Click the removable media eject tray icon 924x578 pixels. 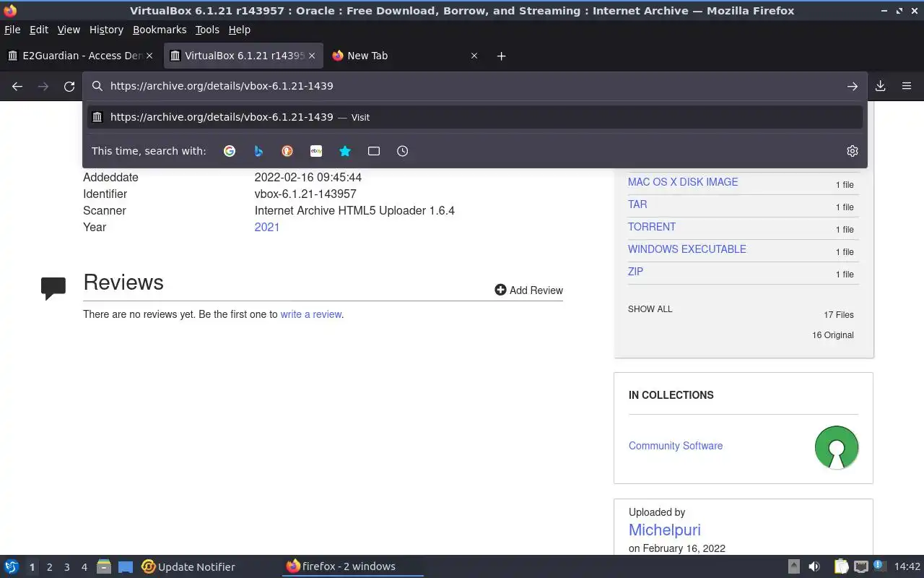[794, 566]
